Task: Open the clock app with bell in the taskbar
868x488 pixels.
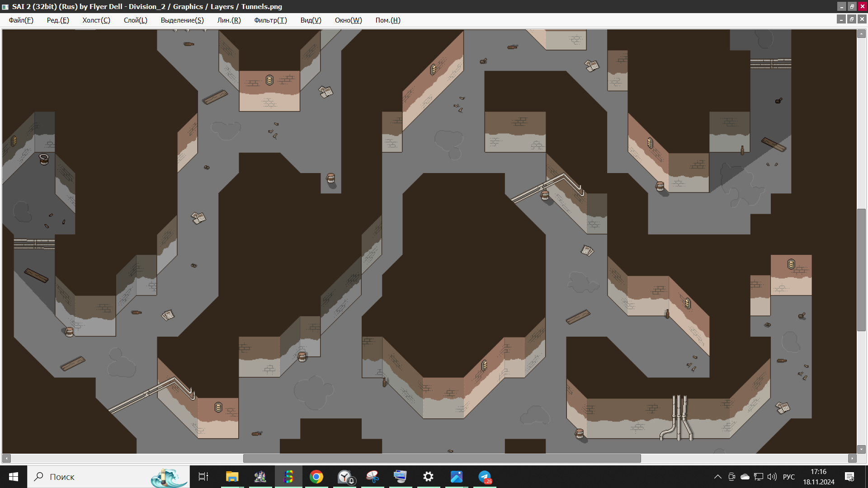Action: (345, 477)
